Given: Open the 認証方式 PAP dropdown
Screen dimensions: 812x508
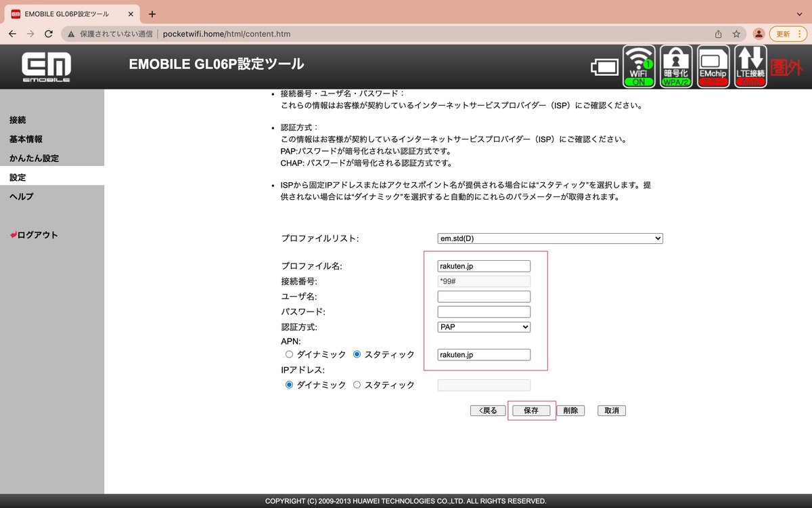Looking at the screenshot, I should coord(484,327).
